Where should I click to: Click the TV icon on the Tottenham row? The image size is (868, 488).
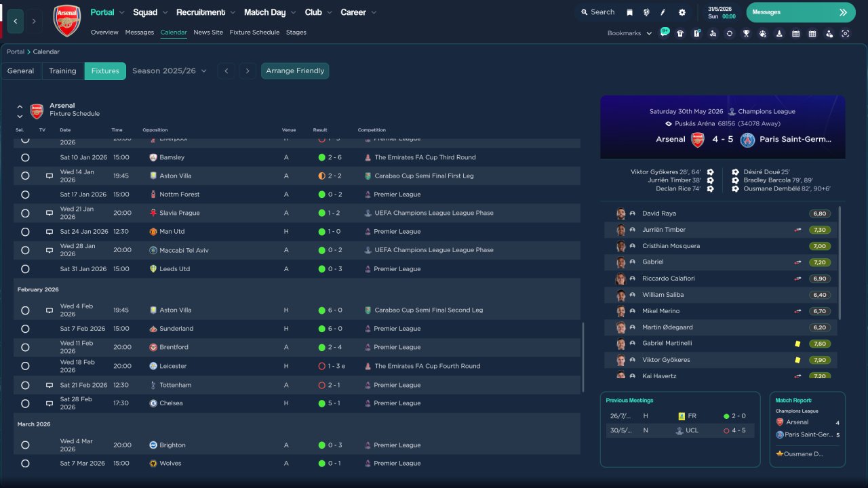[49, 385]
